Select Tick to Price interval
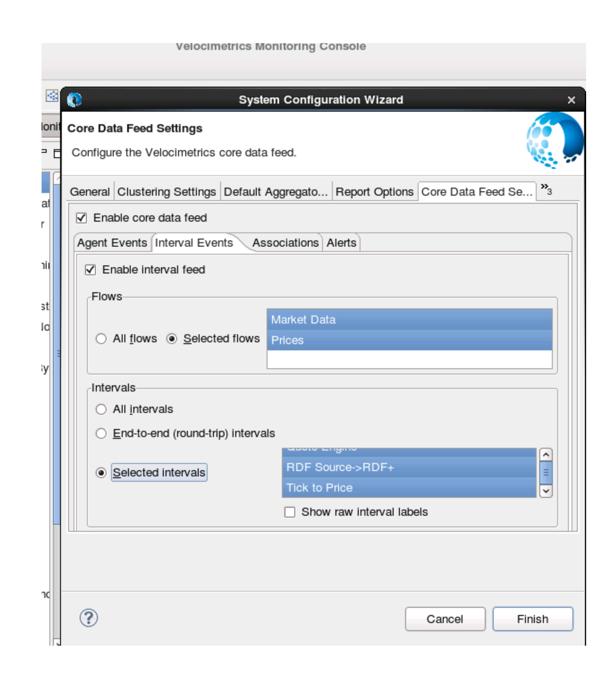 409,487
